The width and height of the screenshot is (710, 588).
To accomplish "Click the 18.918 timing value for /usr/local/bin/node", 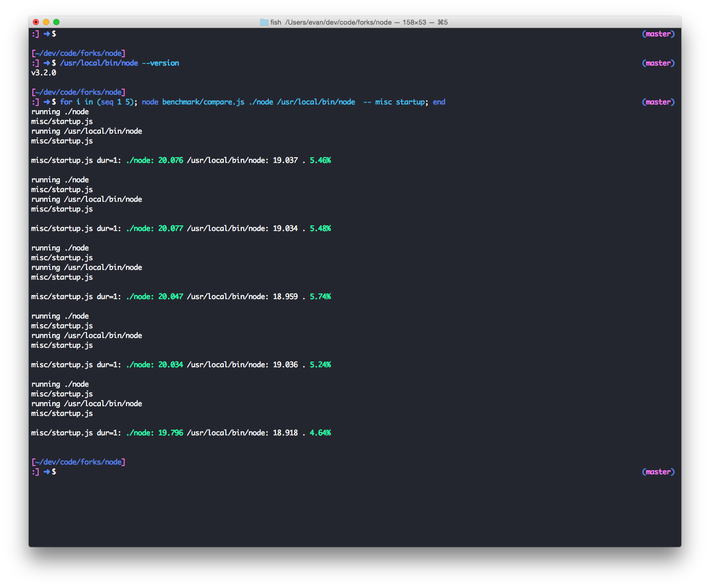I will point(285,433).
